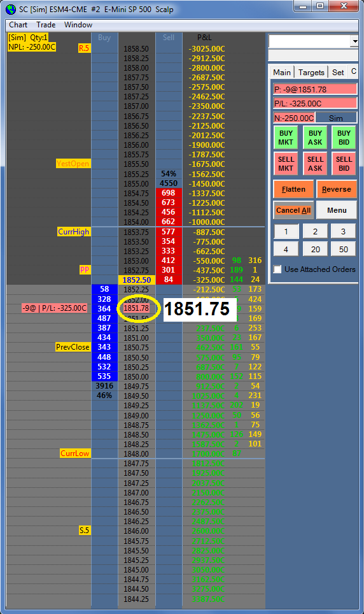The width and height of the screenshot is (364, 614).
Task: Click the PrevClose label
Action: click(x=73, y=347)
